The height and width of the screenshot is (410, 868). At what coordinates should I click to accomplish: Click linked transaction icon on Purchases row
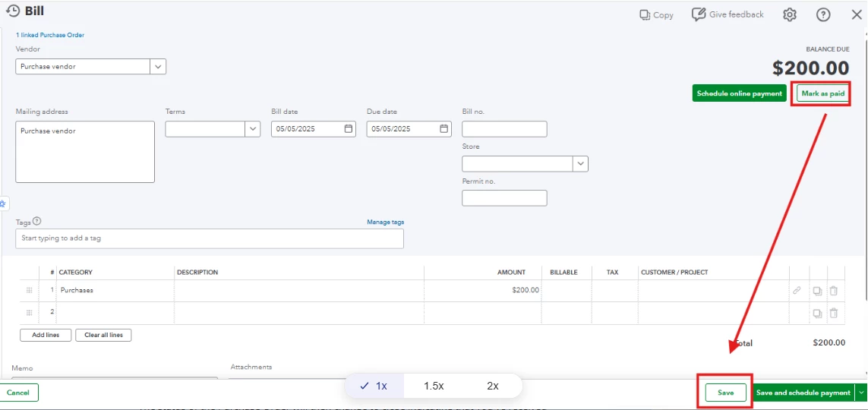coord(797,290)
